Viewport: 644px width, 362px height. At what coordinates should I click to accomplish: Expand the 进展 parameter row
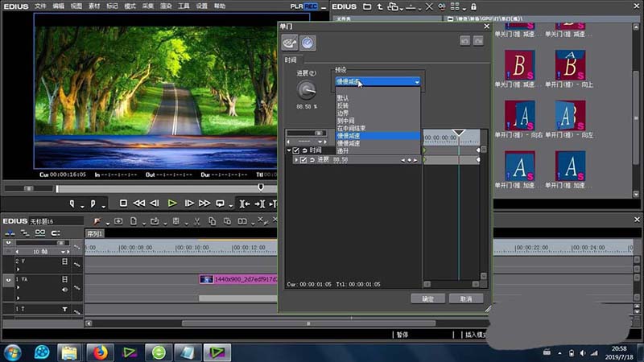click(x=296, y=160)
